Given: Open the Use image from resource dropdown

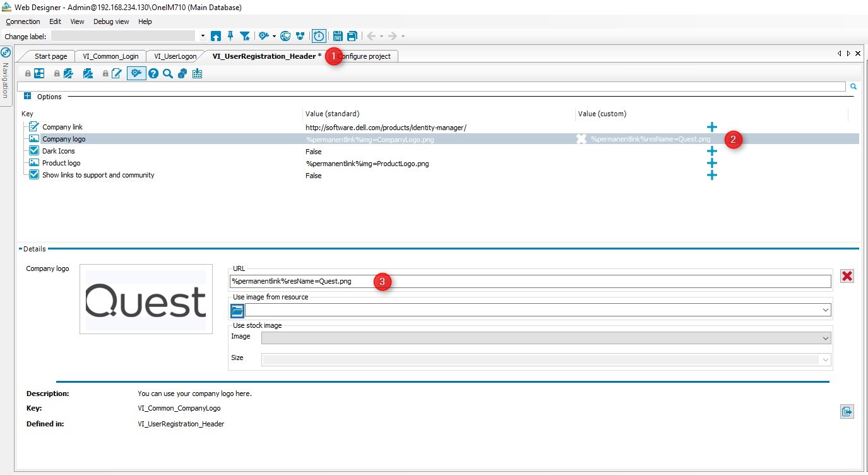Looking at the screenshot, I should pyautogui.click(x=825, y=310).
